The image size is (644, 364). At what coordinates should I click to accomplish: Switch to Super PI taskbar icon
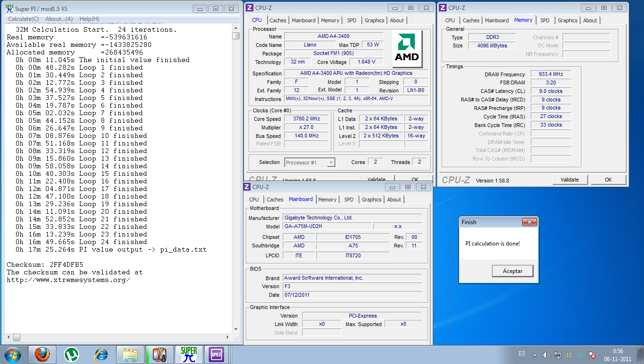189,355
